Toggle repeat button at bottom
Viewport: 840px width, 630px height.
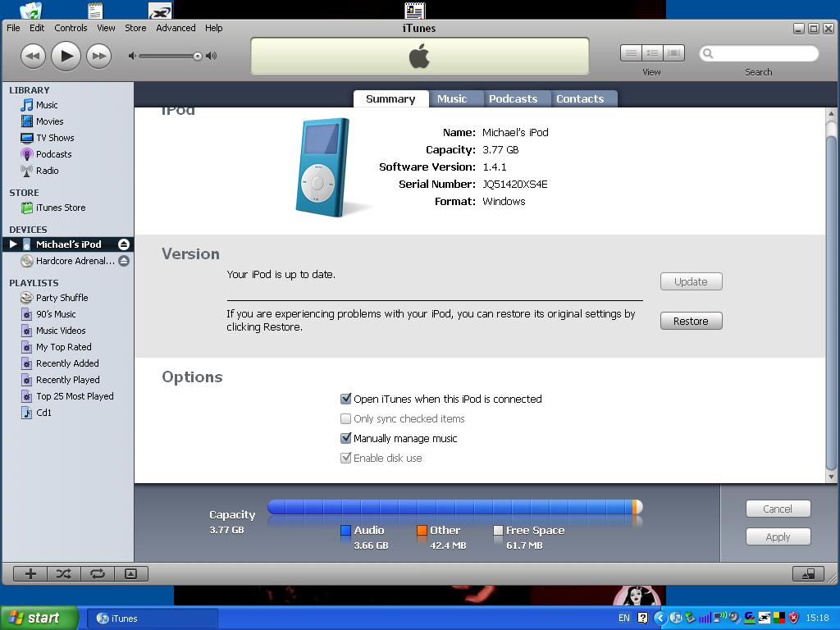tap(97, 573)
